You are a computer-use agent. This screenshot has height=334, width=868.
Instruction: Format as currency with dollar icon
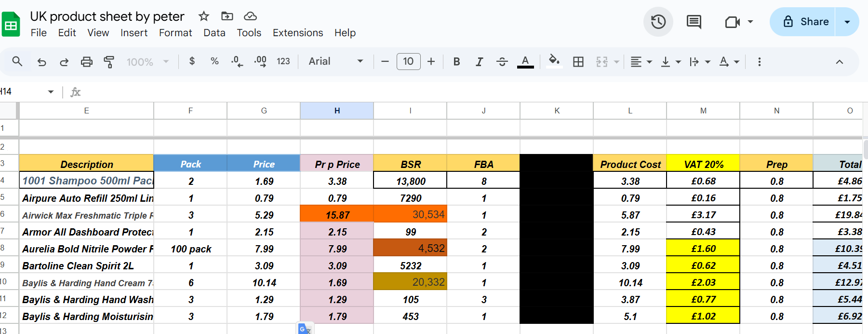coord(192,61)
